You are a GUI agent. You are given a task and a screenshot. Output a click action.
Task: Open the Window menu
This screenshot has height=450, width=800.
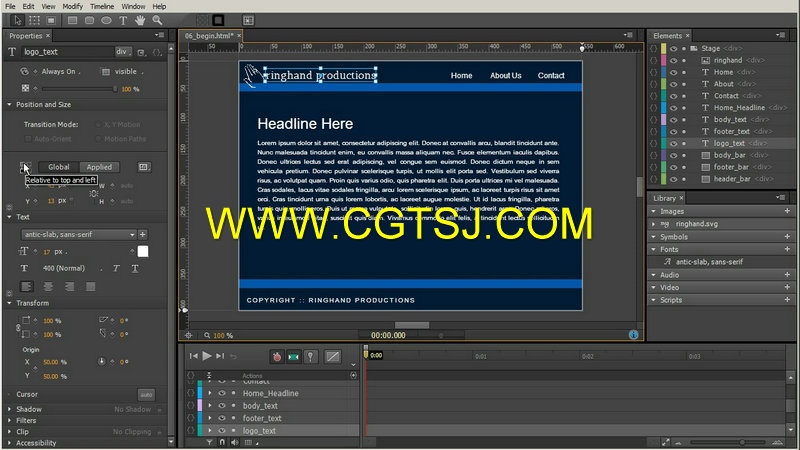(133, 6)
